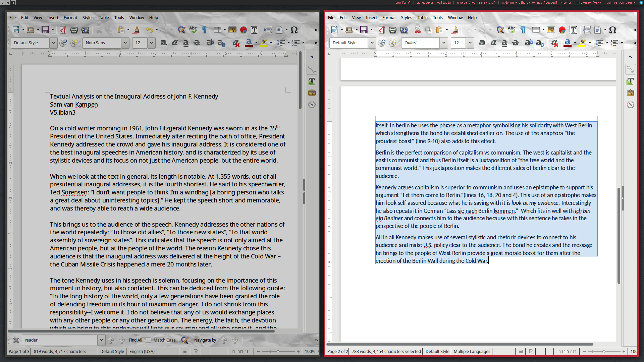This screenshot has width=644, height=362.
Task: Open the Styles menu in left window
Action: 88,18
